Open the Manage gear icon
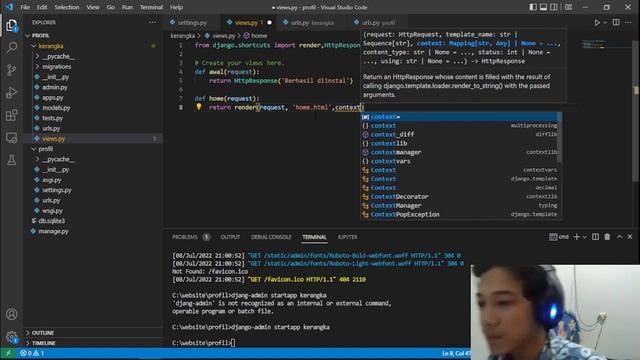The width and height of the screenshot is (640, 360). [11, 336]
